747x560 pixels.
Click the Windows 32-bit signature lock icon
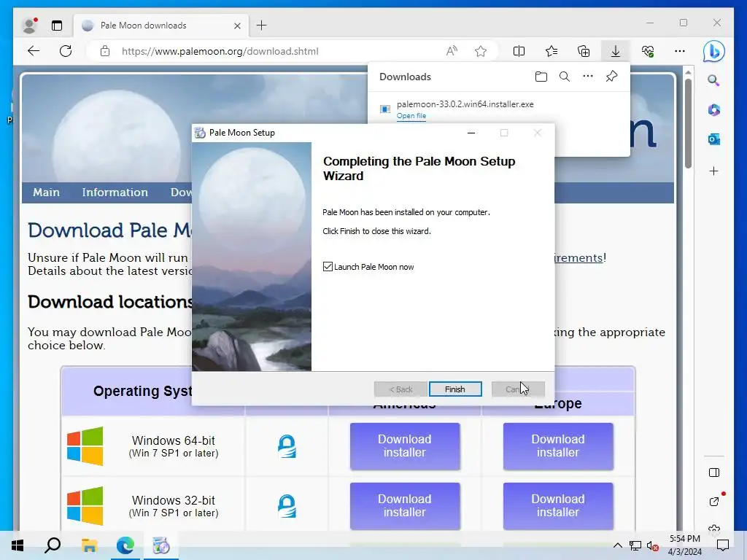(287, 506)
